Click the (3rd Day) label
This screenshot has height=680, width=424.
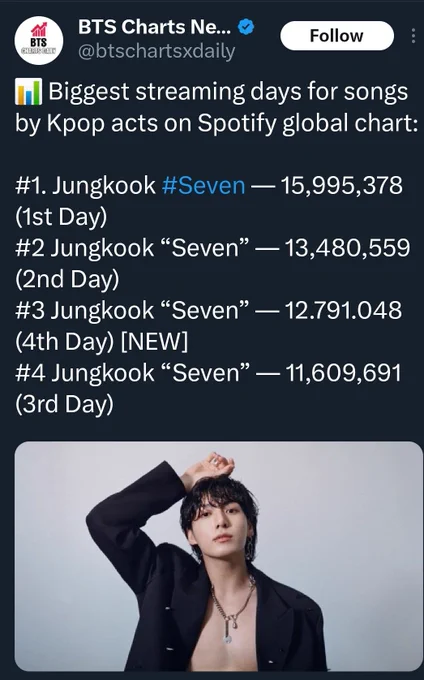(65, 404)
